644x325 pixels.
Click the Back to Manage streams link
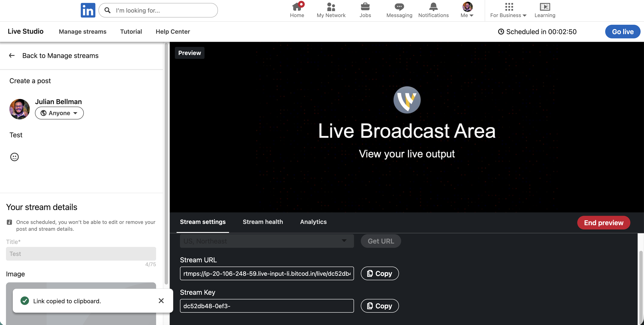[x=60, y=55]
